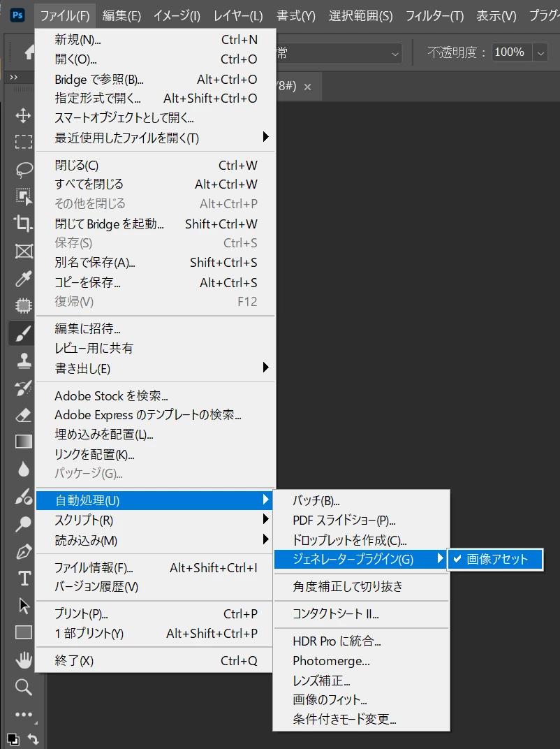Expand the 読み込み(M) submenu

click(x=156, y=540)
